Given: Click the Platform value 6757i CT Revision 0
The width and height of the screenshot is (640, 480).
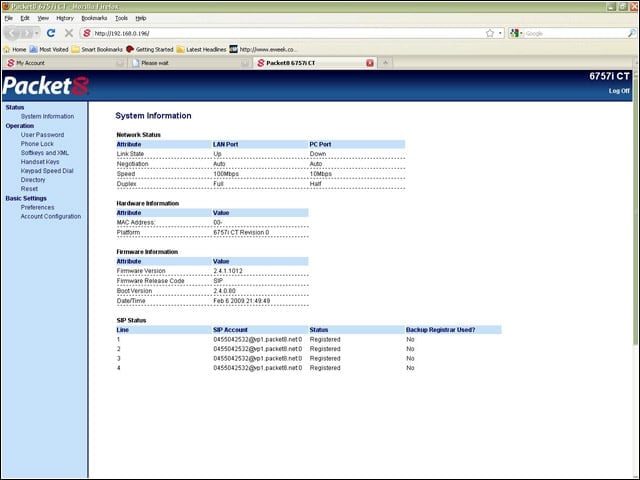Looking at the screenshot, I should 241,232.
